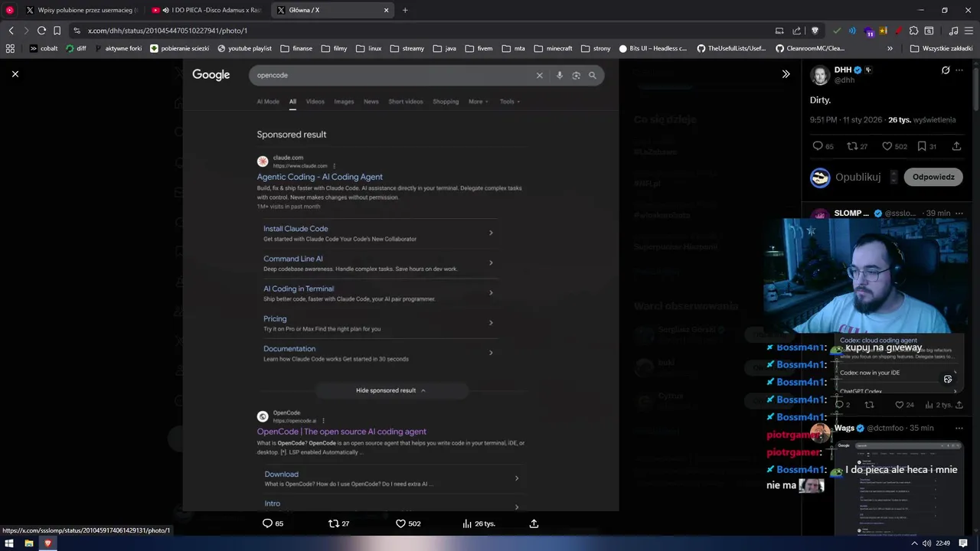
Task: Reply to DHH tweet with 65 replies icon
Action: [818, 146]
